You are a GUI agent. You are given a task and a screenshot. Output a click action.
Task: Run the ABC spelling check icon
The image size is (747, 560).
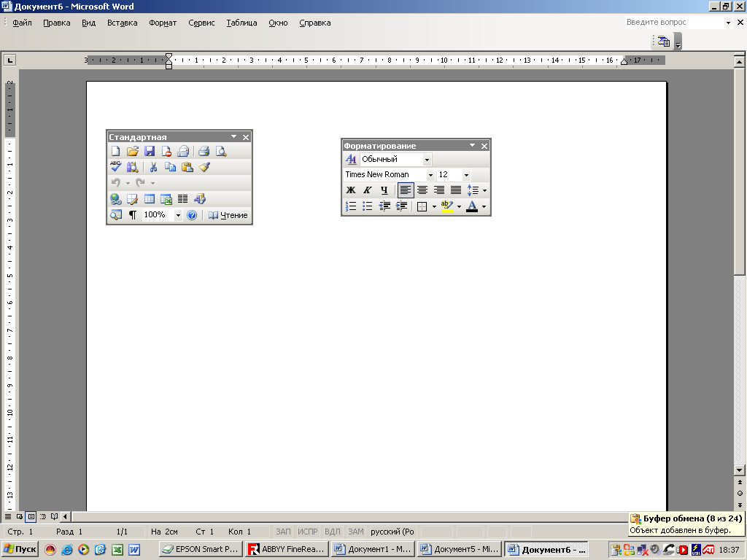coord(116,167)
